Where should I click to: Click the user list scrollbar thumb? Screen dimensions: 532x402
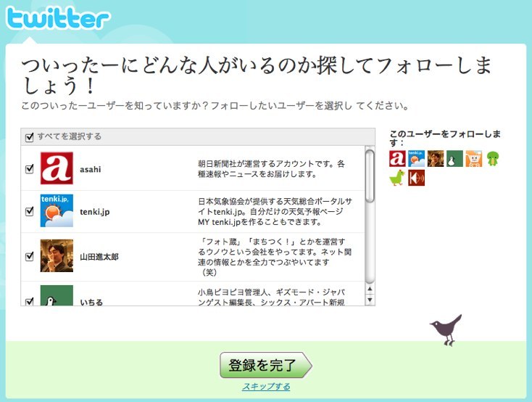tap(370, 176)
